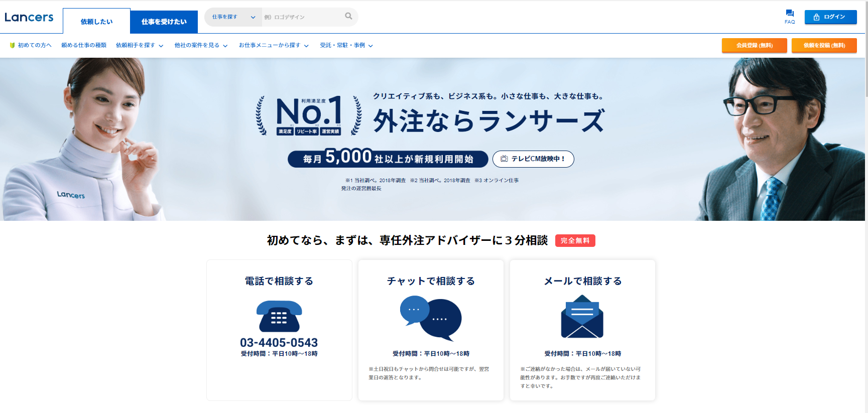The height and width of the screenshot is (413, 868).
Task: Open the FAQ chat bubble icon
Action: click(x=790, y=13)
